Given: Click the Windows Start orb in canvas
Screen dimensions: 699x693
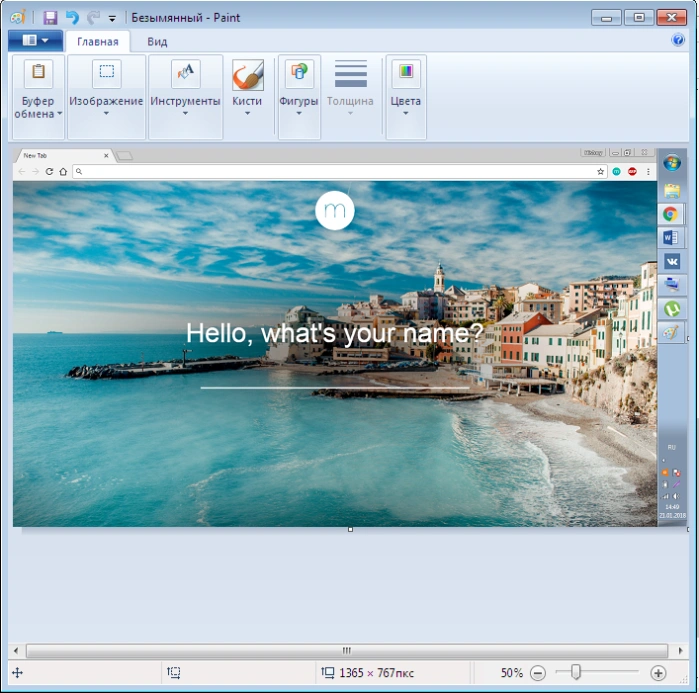Looking at the screenshot, I should (x=672, y=163).
